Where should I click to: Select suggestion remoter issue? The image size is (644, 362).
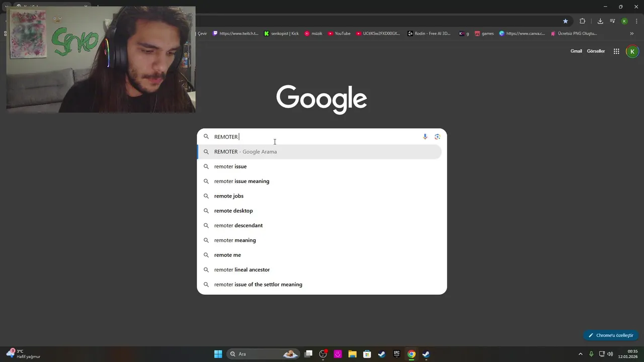pos(322,166)
